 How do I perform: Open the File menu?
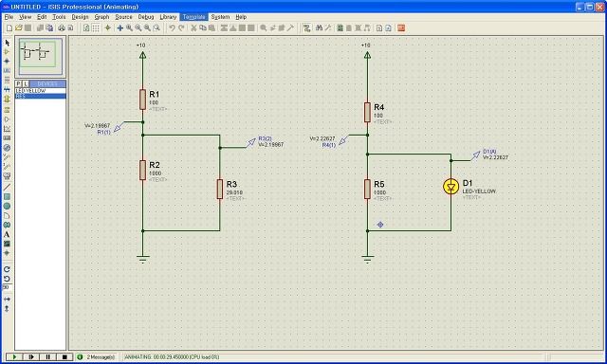point(9,17)
